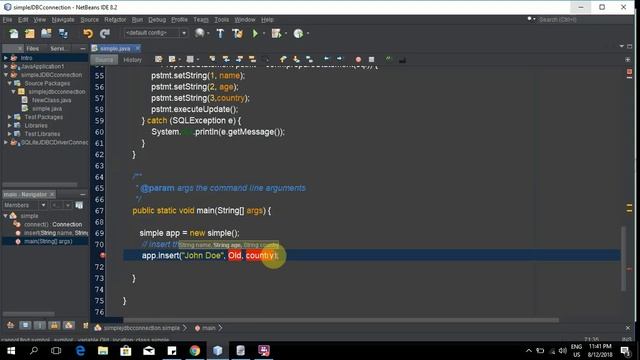640x360 pixels.
Task: Click the New File toolbar icon
Action: pyautogui.click(x=14, y=33)
